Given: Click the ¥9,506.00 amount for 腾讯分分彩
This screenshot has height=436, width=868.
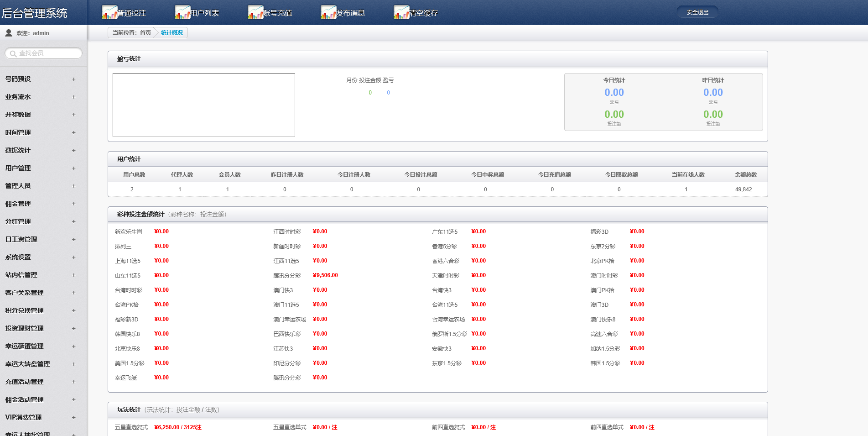Looking at the screenshot, I should click(325, 275).
